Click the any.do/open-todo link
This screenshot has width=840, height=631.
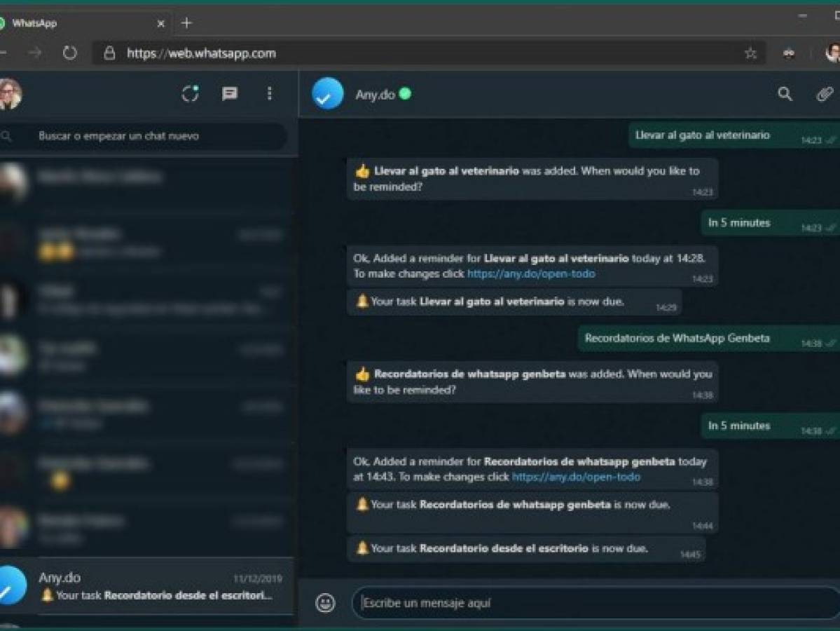[x=530, y=273]
